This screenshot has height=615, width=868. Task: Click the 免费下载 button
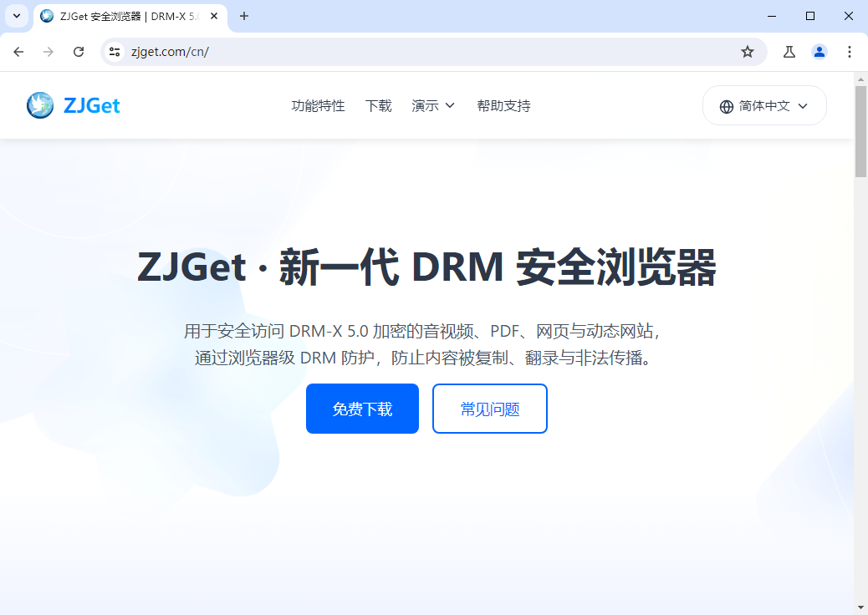pos(363,409)
